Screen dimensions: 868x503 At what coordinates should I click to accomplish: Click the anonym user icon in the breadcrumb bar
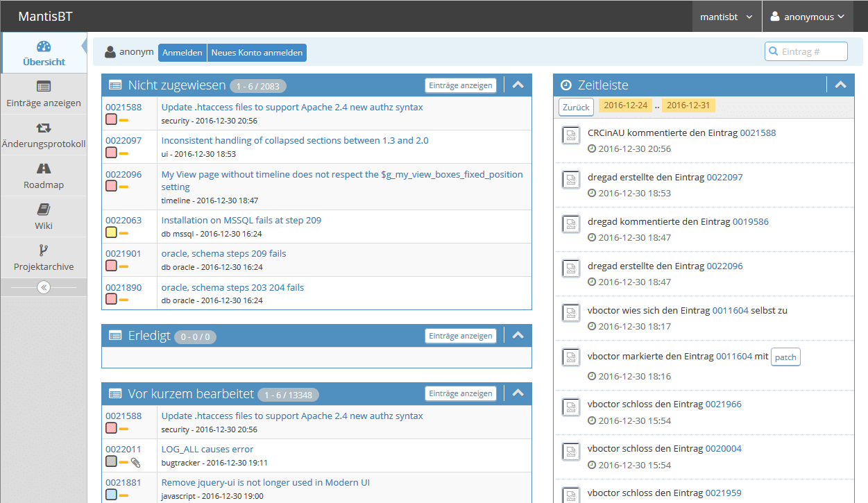(x=110, y=52)
